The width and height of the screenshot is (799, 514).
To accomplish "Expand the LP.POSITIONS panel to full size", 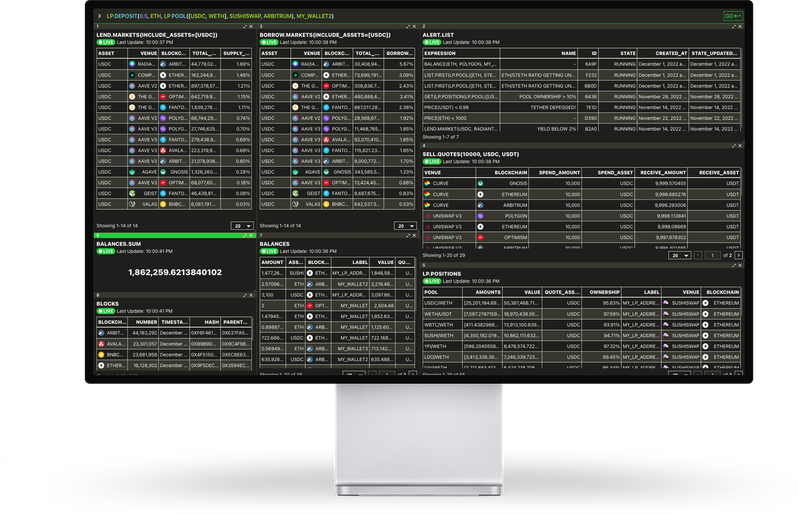I will pos(734,265).
